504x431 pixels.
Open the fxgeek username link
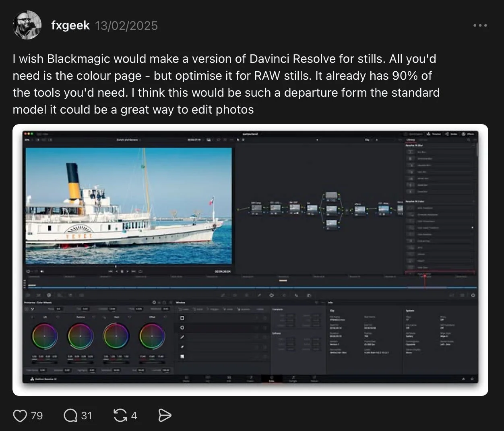[70, 25]
